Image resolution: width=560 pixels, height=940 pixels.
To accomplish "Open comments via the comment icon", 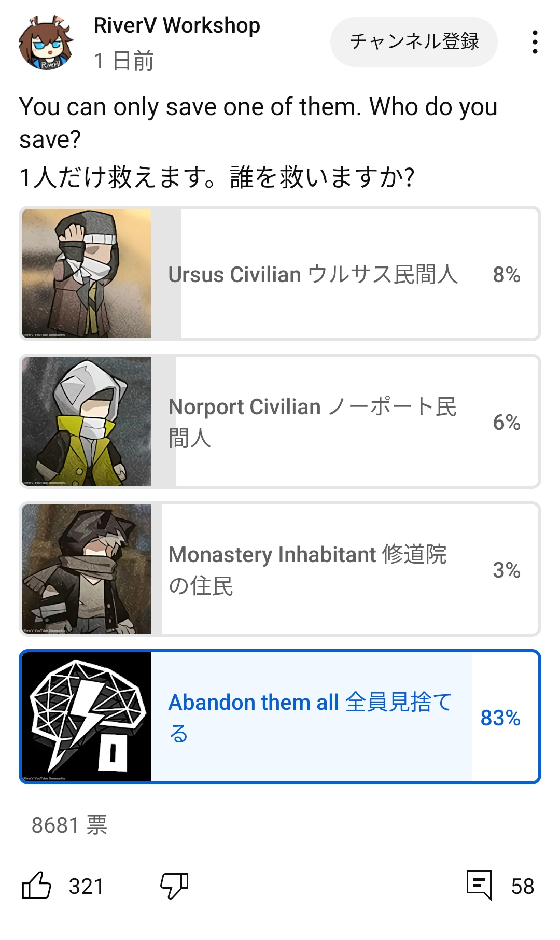I will tap(479, 885).
